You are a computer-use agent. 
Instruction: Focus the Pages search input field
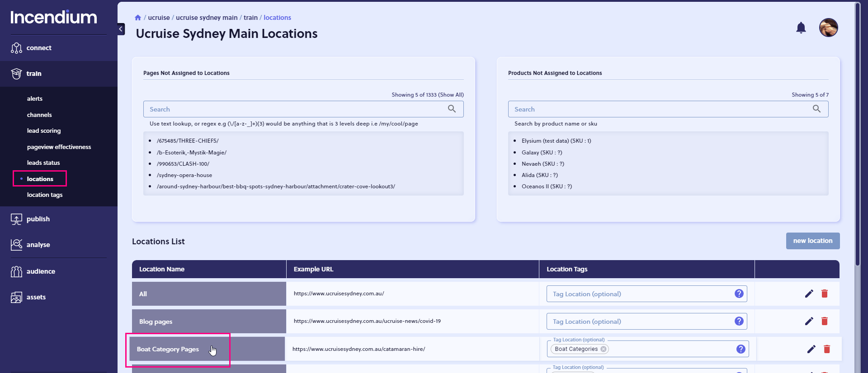[x=303, y=109]
